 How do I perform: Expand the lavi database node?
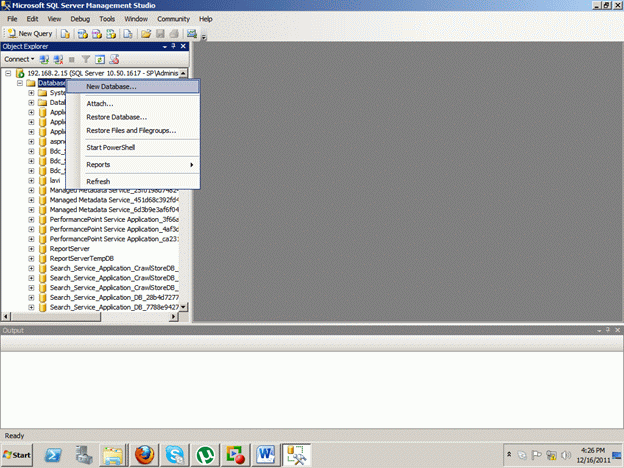coord(31,181)
